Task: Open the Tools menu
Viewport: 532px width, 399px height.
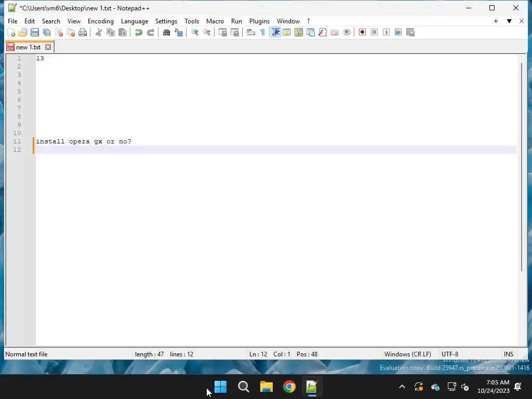Action: click(x=192, y=21)
